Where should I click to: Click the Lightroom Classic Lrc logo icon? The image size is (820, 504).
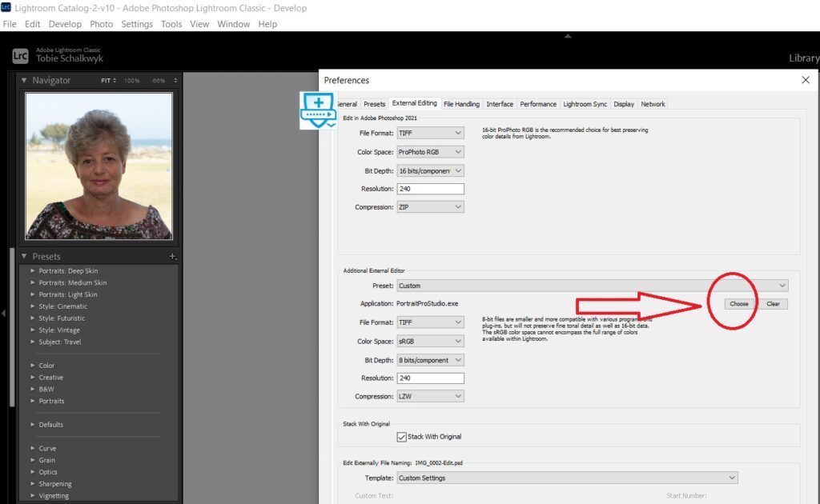[x=20, y=55]
